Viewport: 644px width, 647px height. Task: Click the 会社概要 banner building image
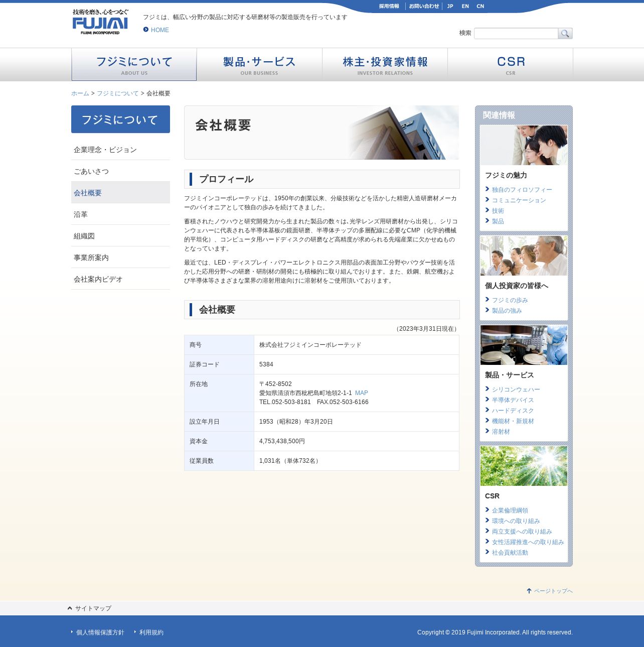coord(404,133)
